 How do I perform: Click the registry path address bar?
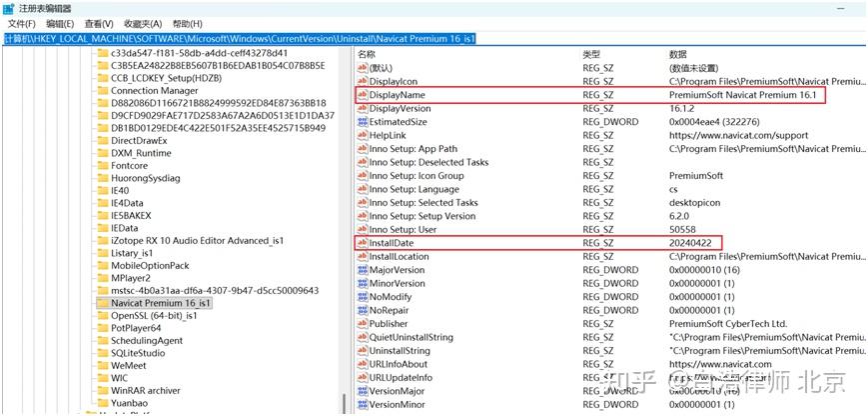(x=434, y=39)
